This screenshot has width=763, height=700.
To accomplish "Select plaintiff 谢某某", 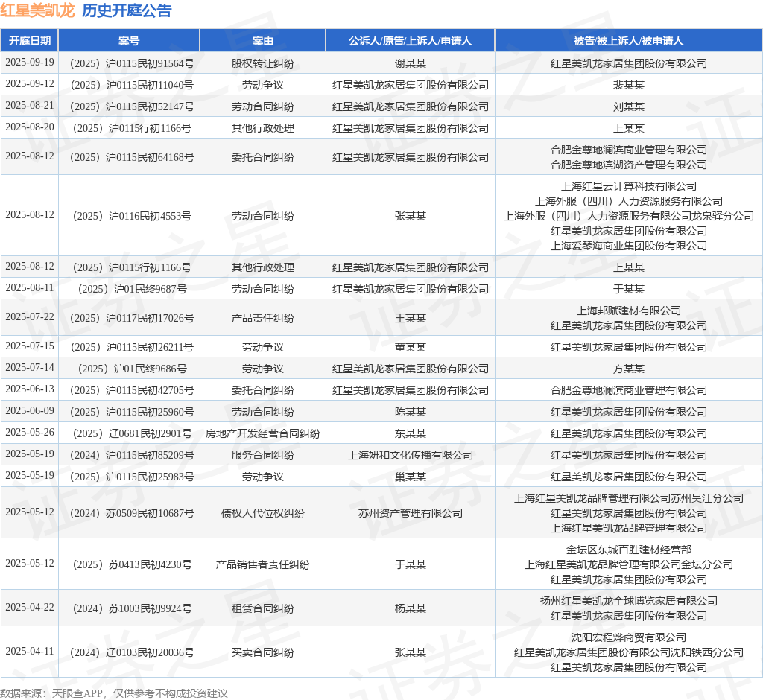I will coord(411,63).
